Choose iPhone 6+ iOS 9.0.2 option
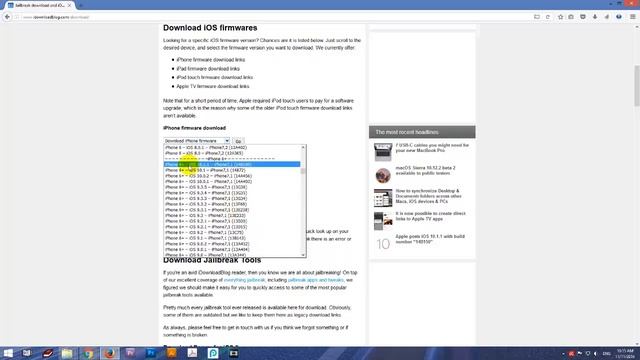 [x=232, y=244]
